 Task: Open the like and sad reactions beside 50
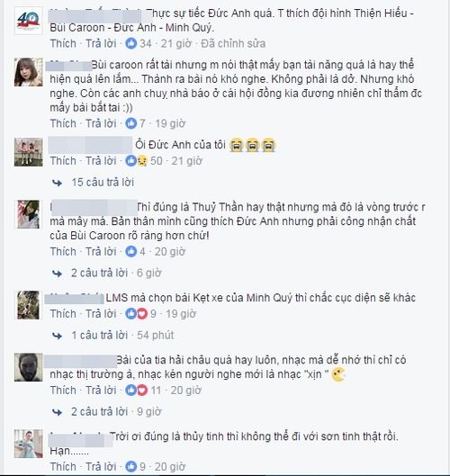pos(136,160)
